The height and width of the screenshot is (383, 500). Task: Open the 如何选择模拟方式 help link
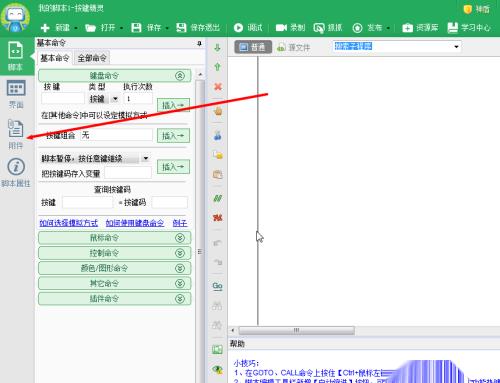tap(69, 223)
